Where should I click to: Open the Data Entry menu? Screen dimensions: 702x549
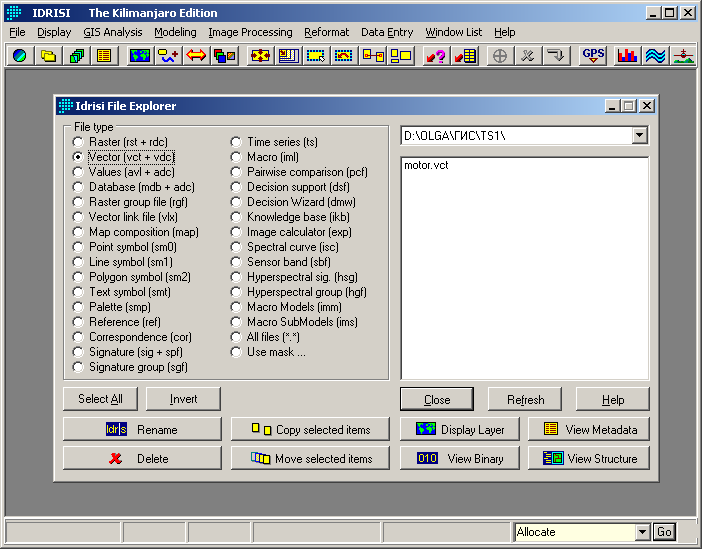pos(387,32)
